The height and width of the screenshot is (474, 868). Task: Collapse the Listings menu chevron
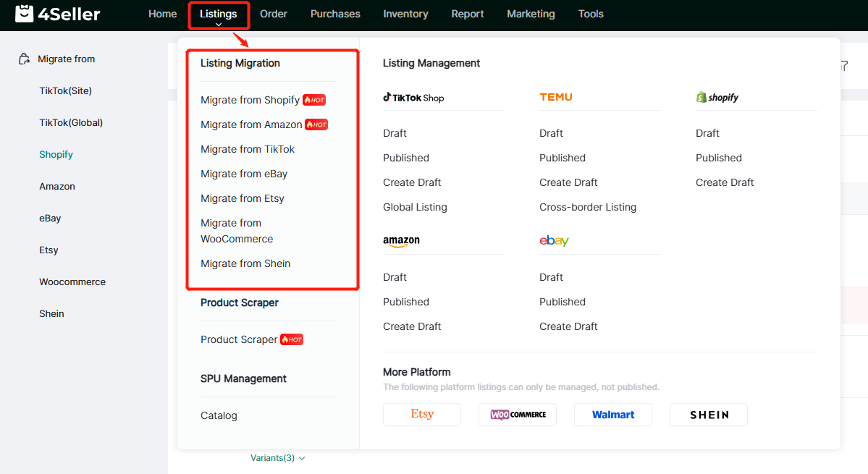tap(219, 25)
